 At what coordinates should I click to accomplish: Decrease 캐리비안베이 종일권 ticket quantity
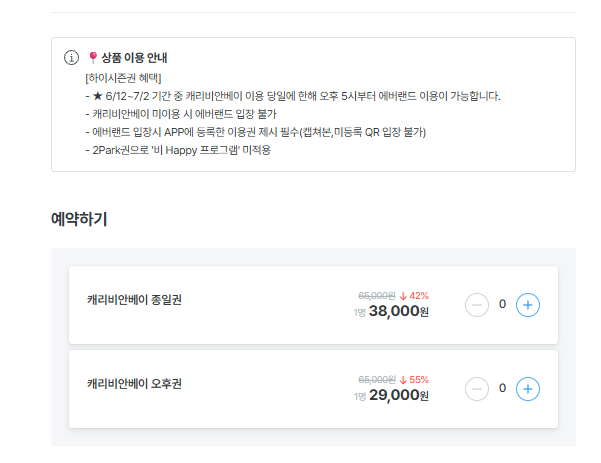click(x=476, y=305)
